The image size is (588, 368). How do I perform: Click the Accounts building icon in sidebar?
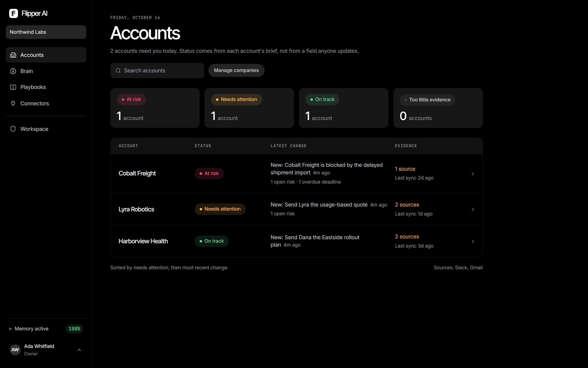(x=13, y=55)
